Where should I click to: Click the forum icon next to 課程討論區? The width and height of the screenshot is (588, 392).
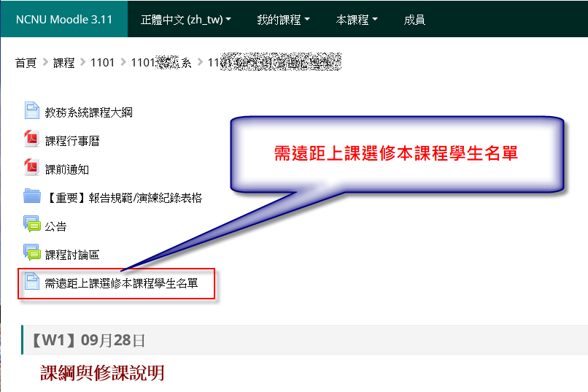(31, 253)
